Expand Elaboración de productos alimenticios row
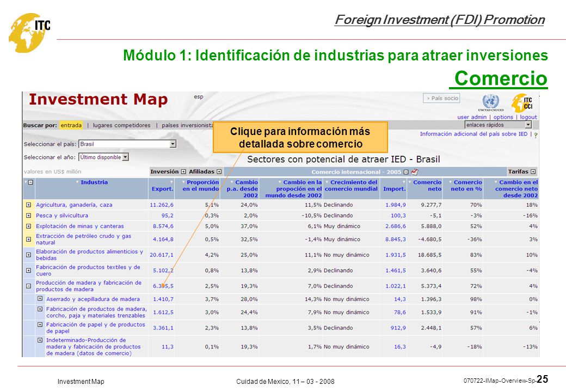Viewport: 566px width, 392px height. pyautogui.click(x=28, y=255)
